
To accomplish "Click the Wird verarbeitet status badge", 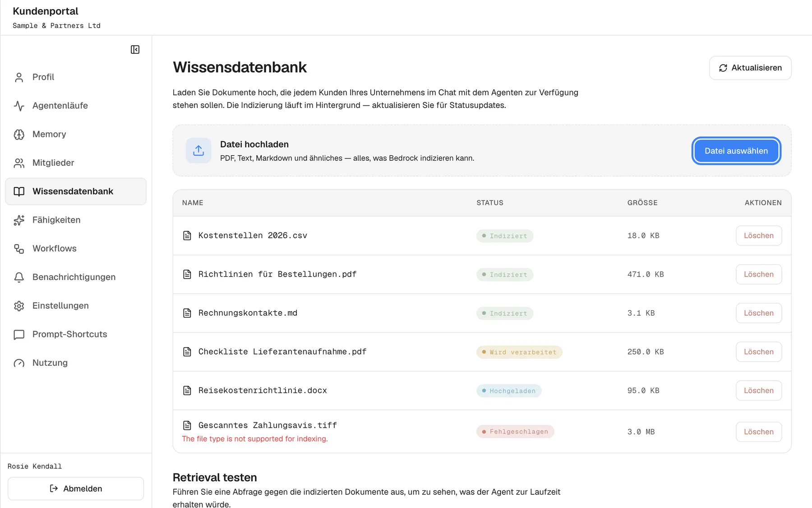I will (x=519, y=352).
